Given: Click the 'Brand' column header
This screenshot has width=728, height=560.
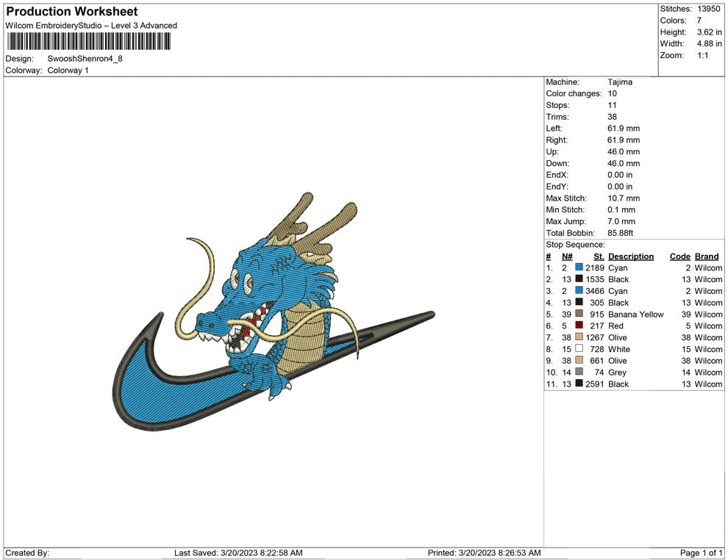Looking at the screenshot, I should coord(707,256).
